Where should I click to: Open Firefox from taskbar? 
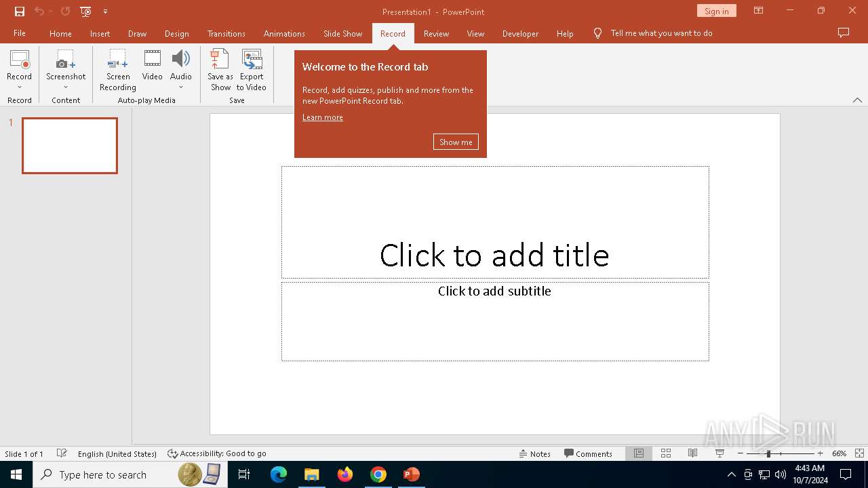[345, 474]
